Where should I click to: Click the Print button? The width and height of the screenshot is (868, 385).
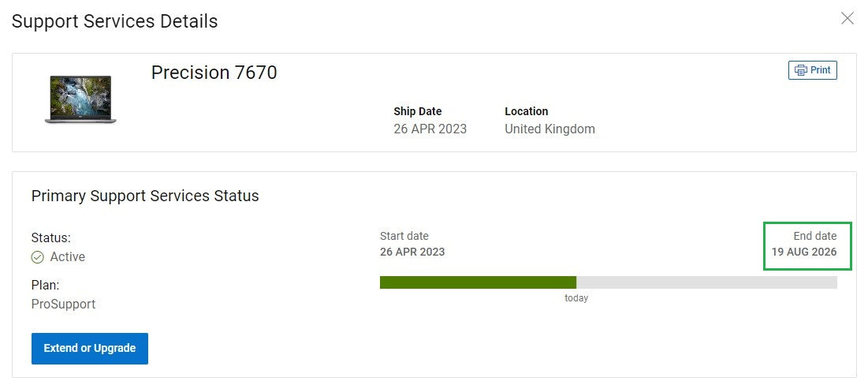click(813, 70)
